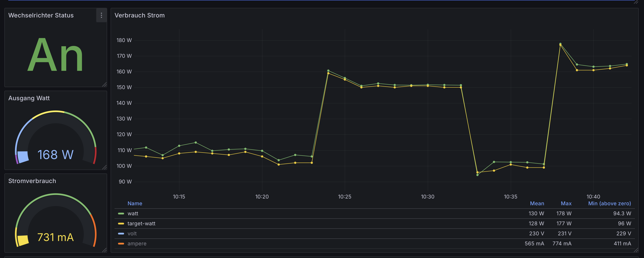Toggle target-watt series in legend

click(141, 224)
